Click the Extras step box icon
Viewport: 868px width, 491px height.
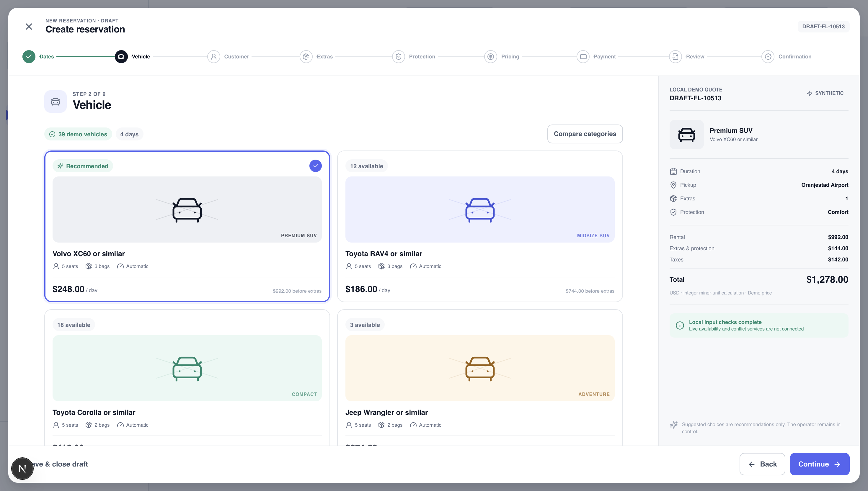[306, 57]
